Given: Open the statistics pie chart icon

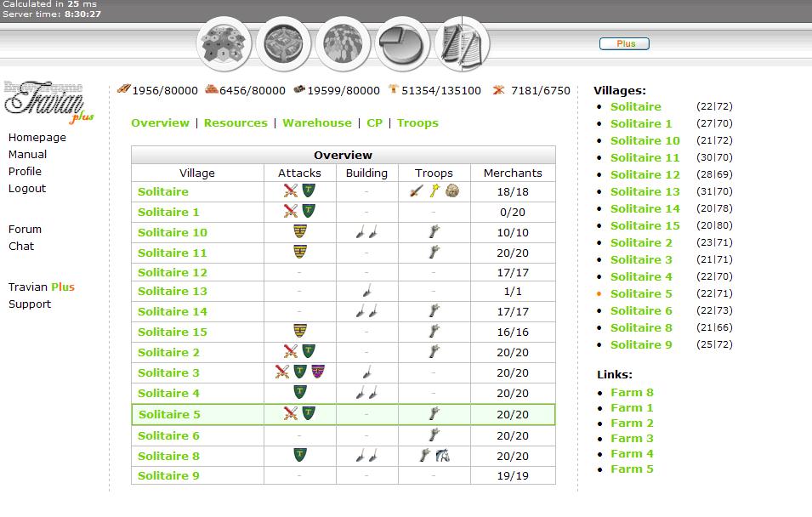Looking at the screenshot, I should 402,43.
